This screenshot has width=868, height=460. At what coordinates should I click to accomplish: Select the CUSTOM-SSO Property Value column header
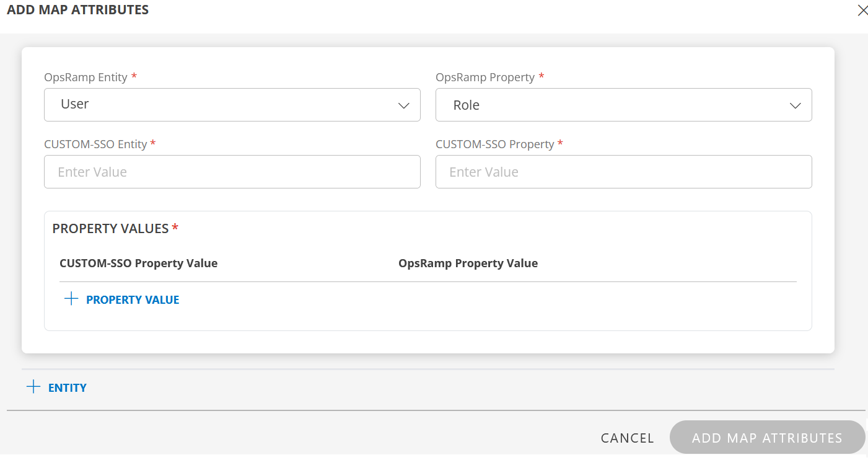tap(138, 263)
